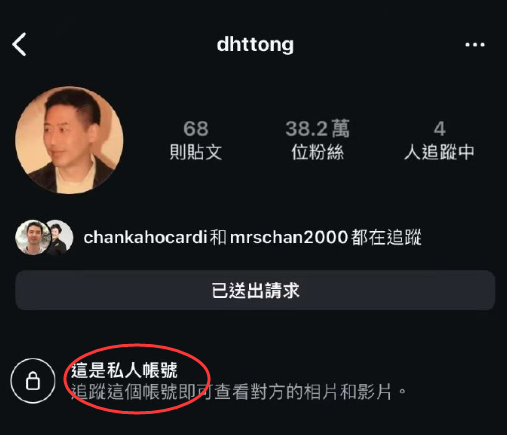Tap the lock icon for private account
Screen dimensions: 507x435
pyautogui.click(x=33, y=380)
